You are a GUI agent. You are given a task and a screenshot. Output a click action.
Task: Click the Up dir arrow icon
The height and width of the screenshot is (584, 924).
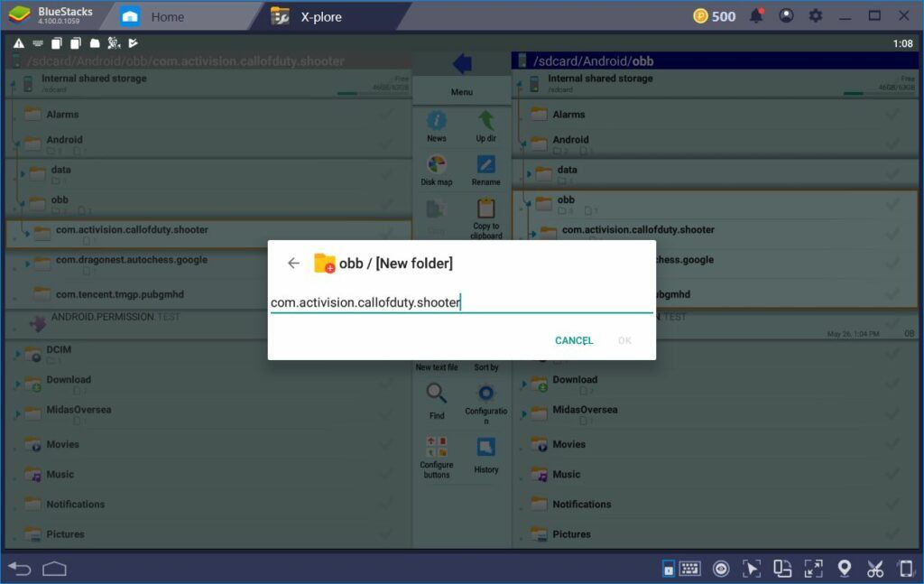(486, 121)
